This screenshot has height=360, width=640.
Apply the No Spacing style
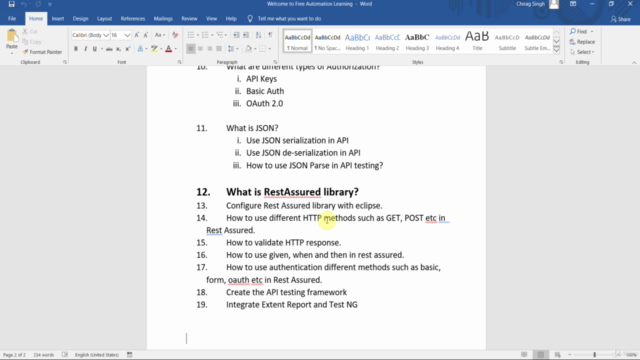point(327,41)
